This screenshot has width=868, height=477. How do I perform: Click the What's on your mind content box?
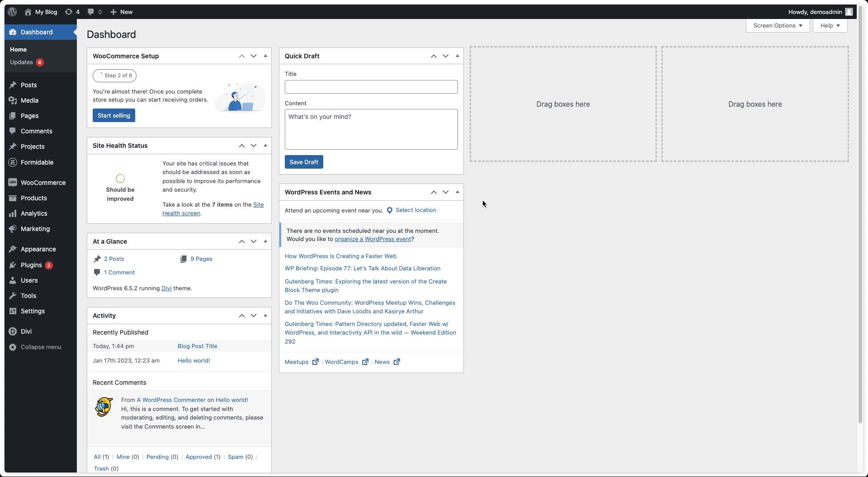pos(371,129)
